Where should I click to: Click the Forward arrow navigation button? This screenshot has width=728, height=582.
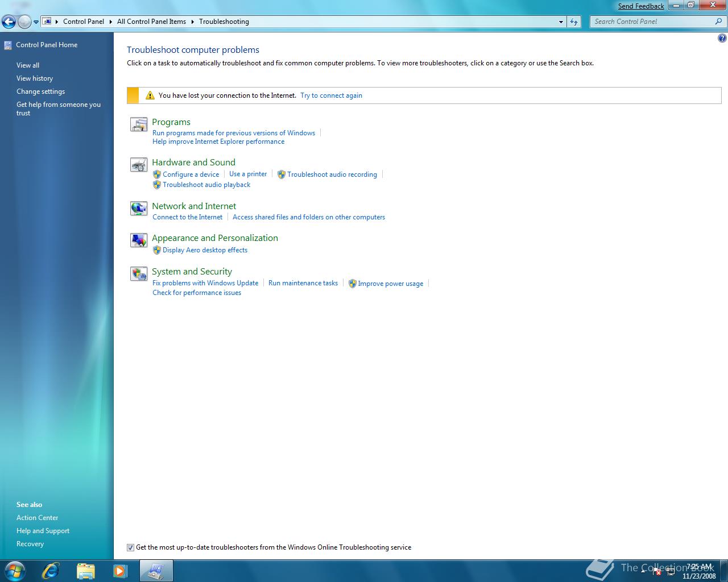pos(24,22)
